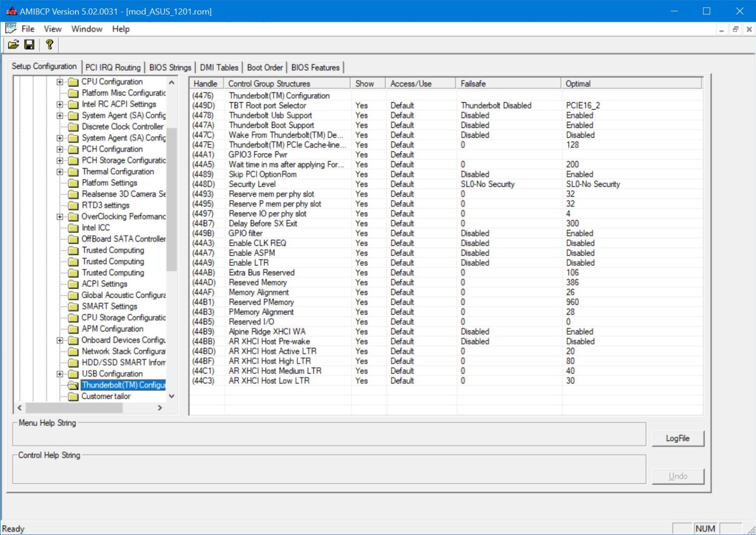Expand the PCH Configuration tree node
756x535 pixels.
click(x=60, y=149)
